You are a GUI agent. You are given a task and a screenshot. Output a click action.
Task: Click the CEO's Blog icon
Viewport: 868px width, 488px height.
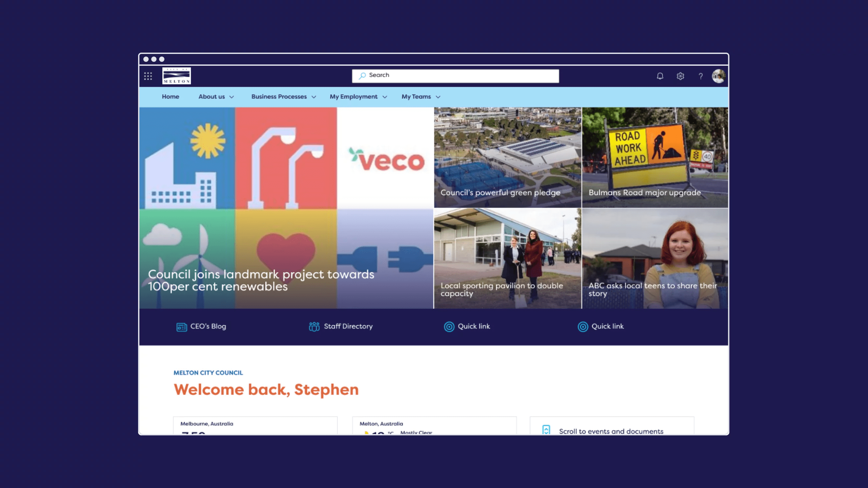click(x=181, y=327)
